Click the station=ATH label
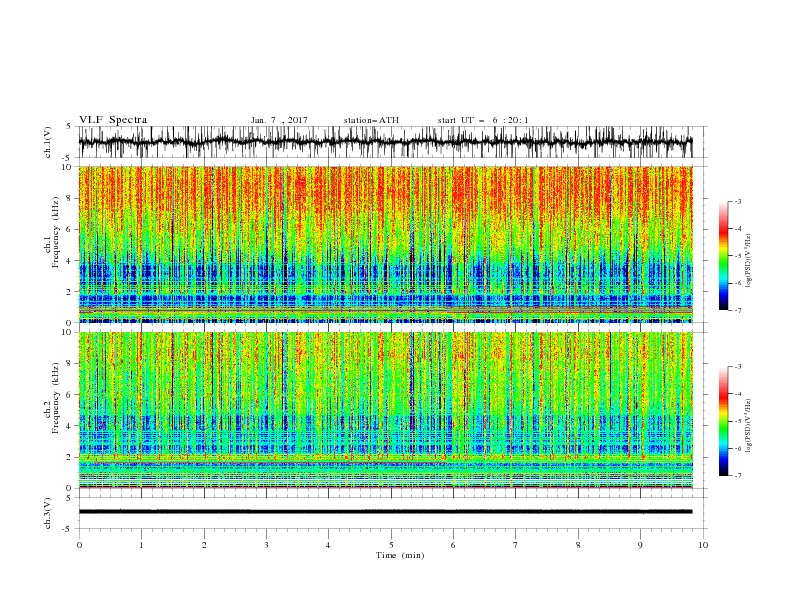 pyautogui.click(x=371, y=120)
